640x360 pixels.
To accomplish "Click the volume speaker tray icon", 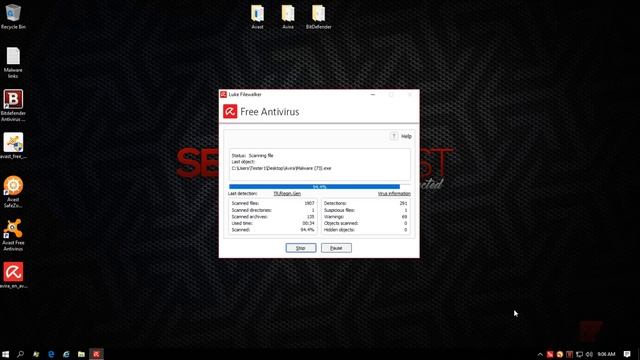I will point(589,354).
